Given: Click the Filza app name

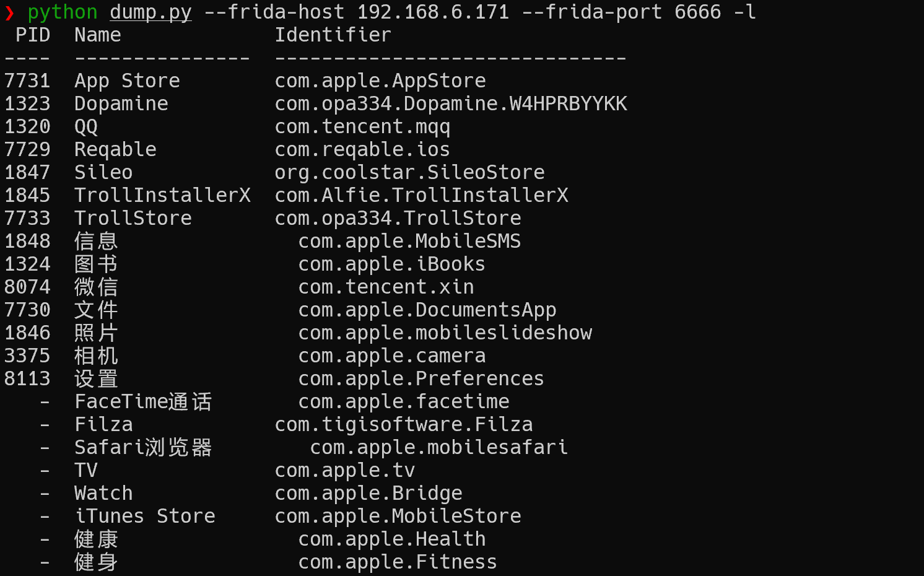Looking at the screenshot, I should (x=103, y=425).
